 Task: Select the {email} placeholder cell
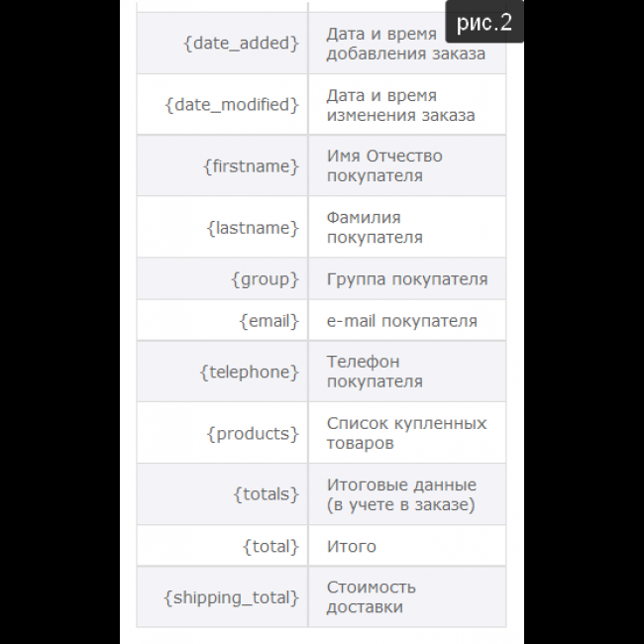(x=268, y=321)
